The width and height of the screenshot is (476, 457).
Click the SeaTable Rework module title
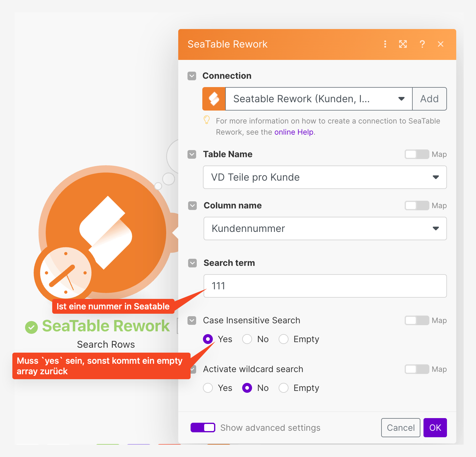tap(106, 326)
